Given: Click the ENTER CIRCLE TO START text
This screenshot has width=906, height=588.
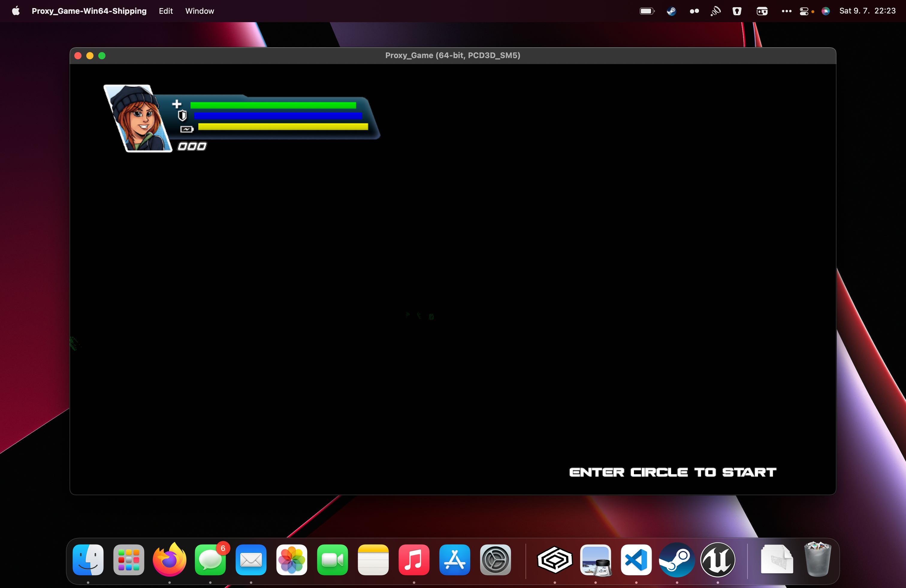Looking at the screenshot, I should [673, 472].
